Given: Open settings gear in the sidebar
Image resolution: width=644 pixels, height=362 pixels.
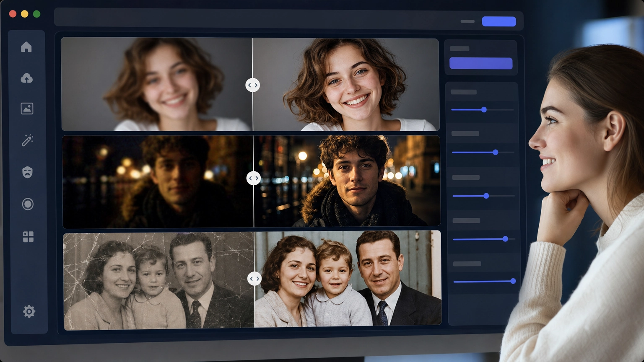Looking at the screenshot, I should (29, 311).
